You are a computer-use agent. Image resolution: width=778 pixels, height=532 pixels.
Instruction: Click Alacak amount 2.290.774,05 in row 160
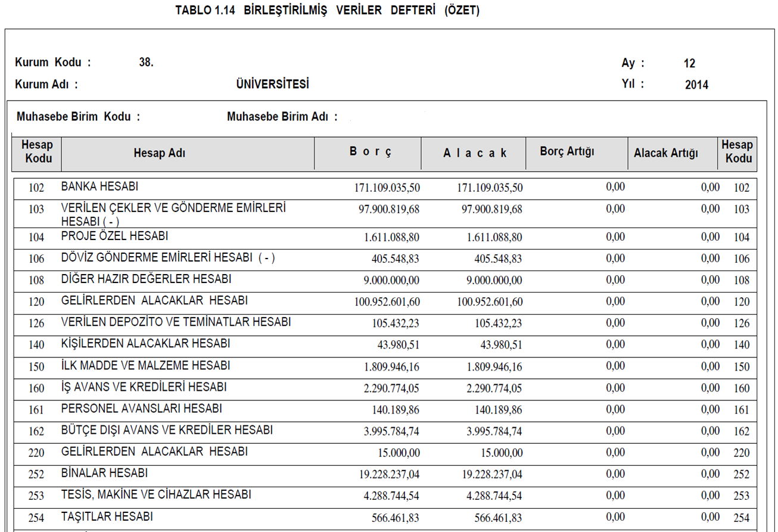coord(494,388)
